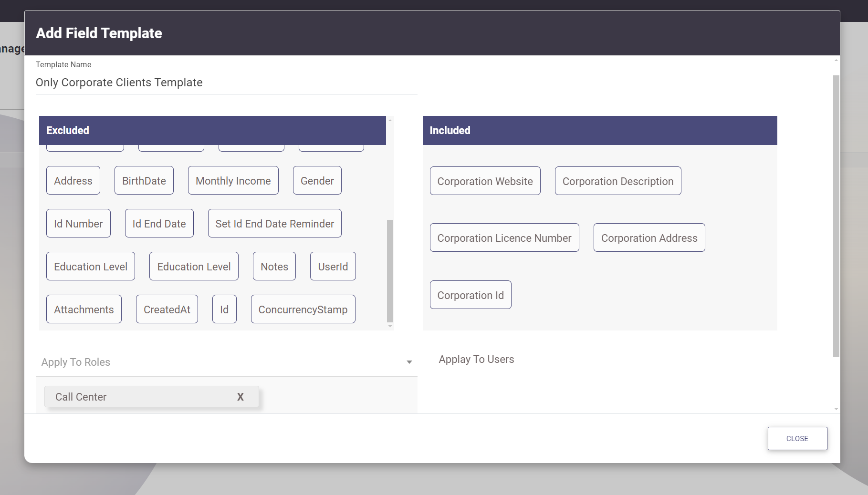
Task: Click the Set Id End Date Reminder chip
Action: tap(274, 224)
